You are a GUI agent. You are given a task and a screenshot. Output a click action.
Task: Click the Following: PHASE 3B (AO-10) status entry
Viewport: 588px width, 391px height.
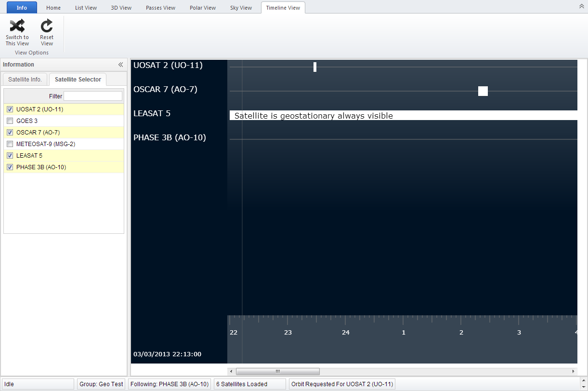coord(170,384)
